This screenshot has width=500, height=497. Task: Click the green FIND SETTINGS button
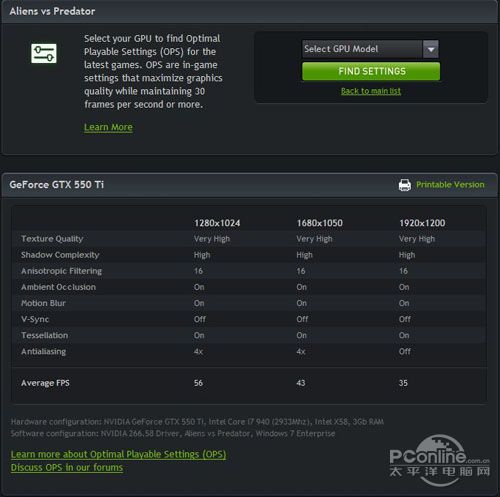click(x=371, y=71)
